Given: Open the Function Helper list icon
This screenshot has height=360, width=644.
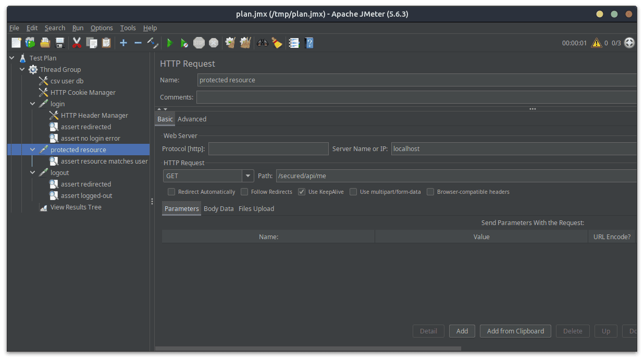Looking at the screenshot, I should point(294,43).
